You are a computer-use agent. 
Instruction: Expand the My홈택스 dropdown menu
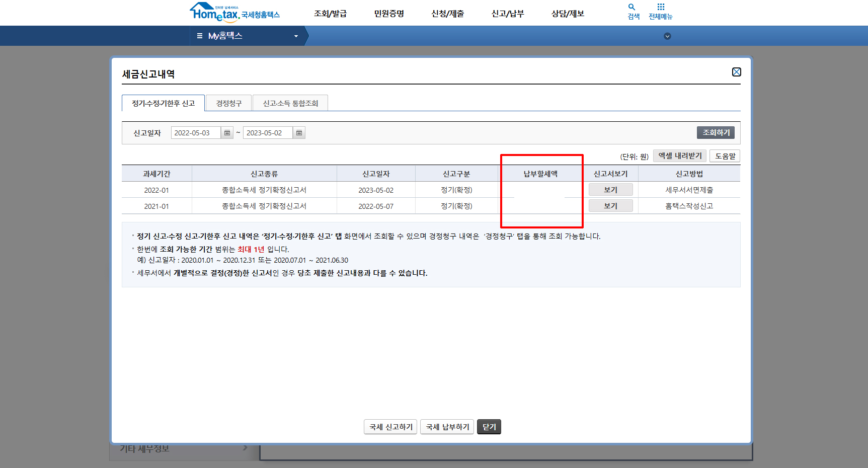(296, 36)
